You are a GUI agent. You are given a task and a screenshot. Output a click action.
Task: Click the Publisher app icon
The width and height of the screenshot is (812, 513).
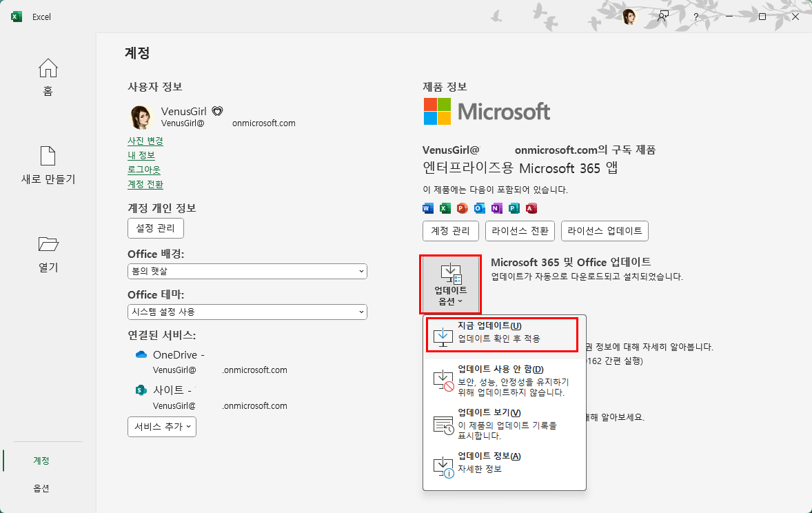tap(514, 208)
